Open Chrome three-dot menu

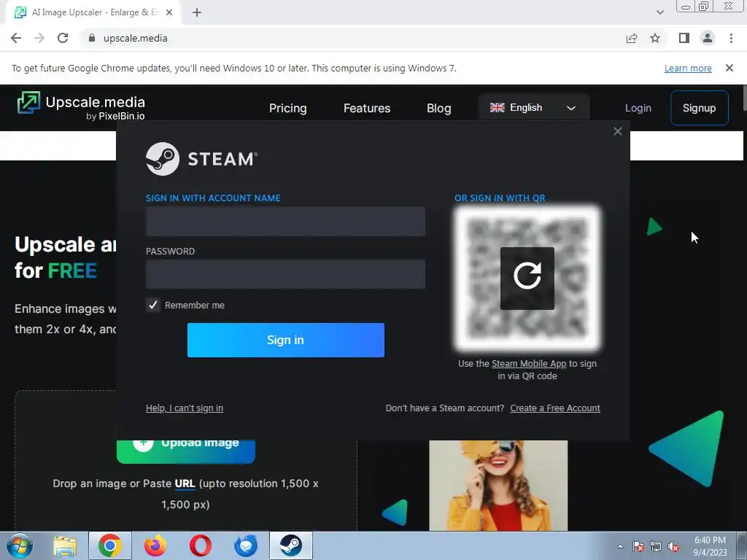click(731, 38)
